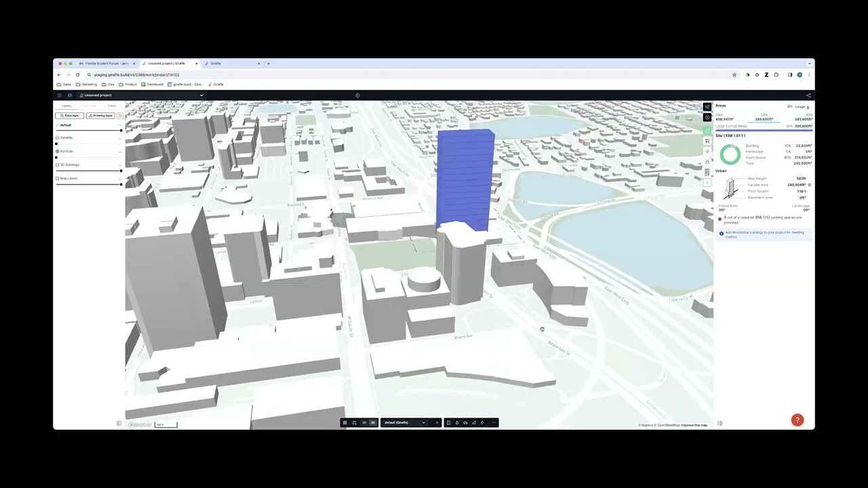
Task: Open options menu for Map Labels layer
Action: coord(120,179)
